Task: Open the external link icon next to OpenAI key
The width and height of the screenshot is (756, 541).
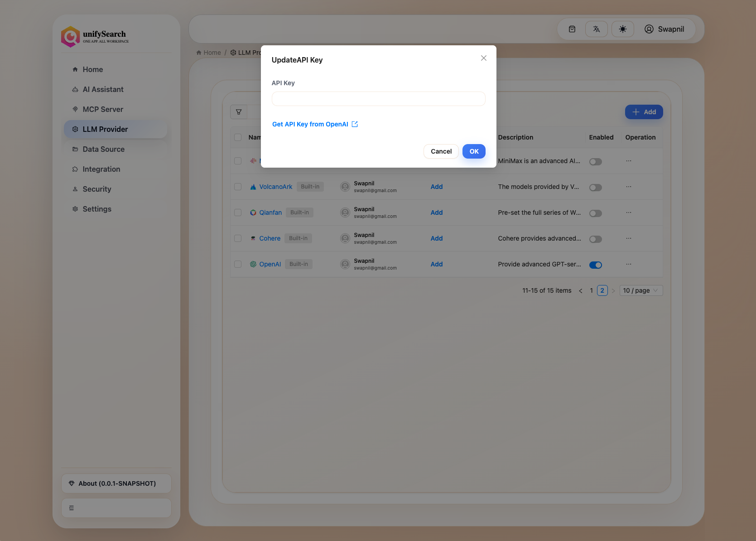Action: (x=354, y=124)
